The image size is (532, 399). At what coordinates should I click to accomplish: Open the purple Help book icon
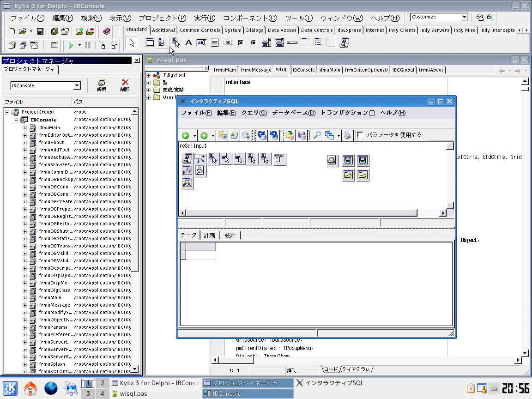click(x=107, y=31)
